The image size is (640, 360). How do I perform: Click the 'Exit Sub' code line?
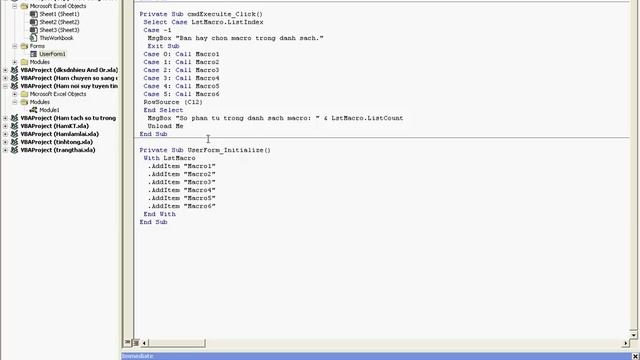click(x=163, y=46)
